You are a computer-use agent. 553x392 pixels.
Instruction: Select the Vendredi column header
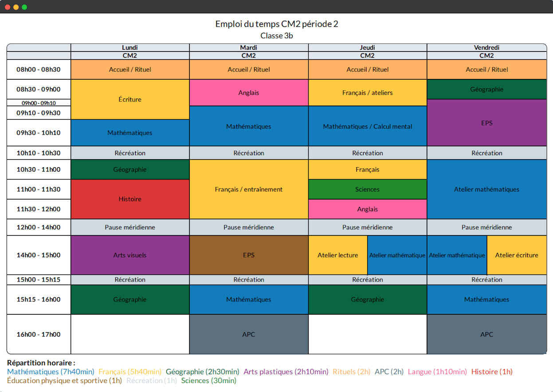pyautogui.click(x=486, y=47)
